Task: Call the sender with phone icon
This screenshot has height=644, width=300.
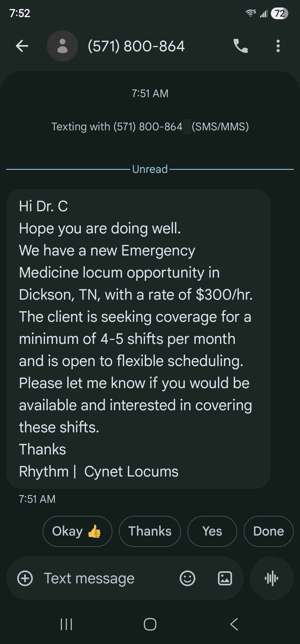Action: coord(240,46)
